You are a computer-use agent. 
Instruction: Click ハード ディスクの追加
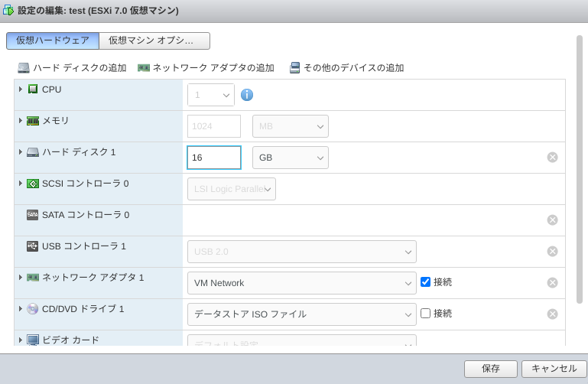[x=73, y=68]
